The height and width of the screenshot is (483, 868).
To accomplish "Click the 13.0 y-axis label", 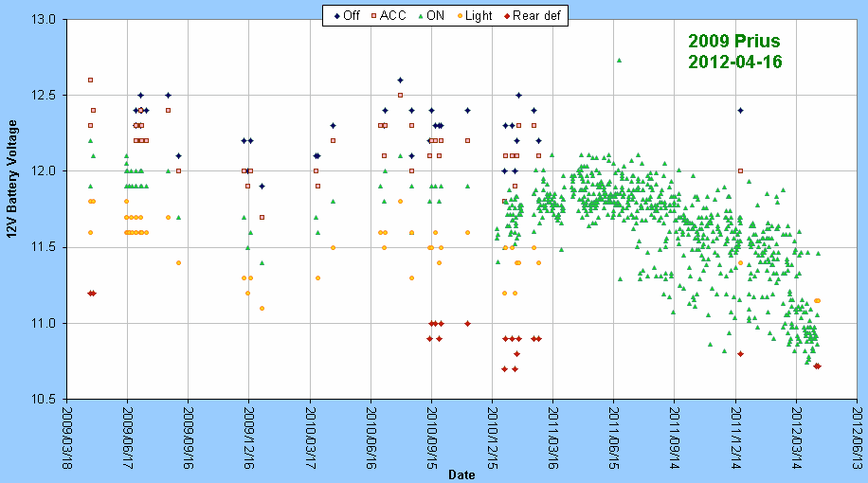I will point(45,19).
